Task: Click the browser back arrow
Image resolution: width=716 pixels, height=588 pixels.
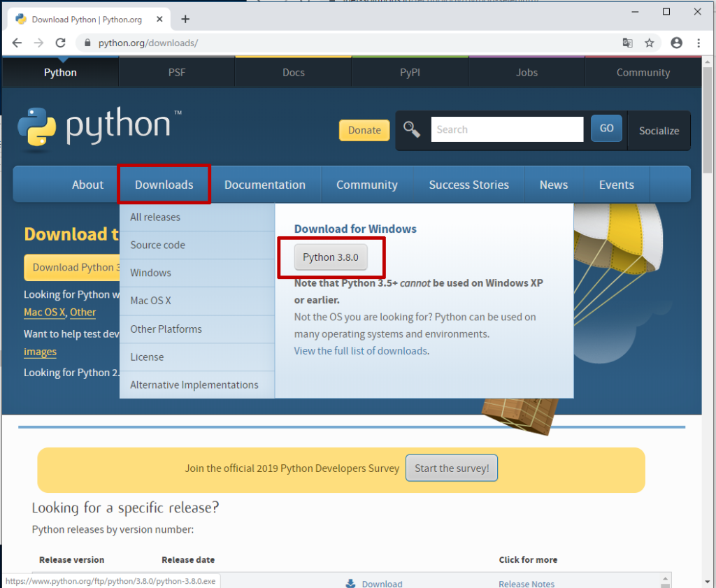Action: 17,43
